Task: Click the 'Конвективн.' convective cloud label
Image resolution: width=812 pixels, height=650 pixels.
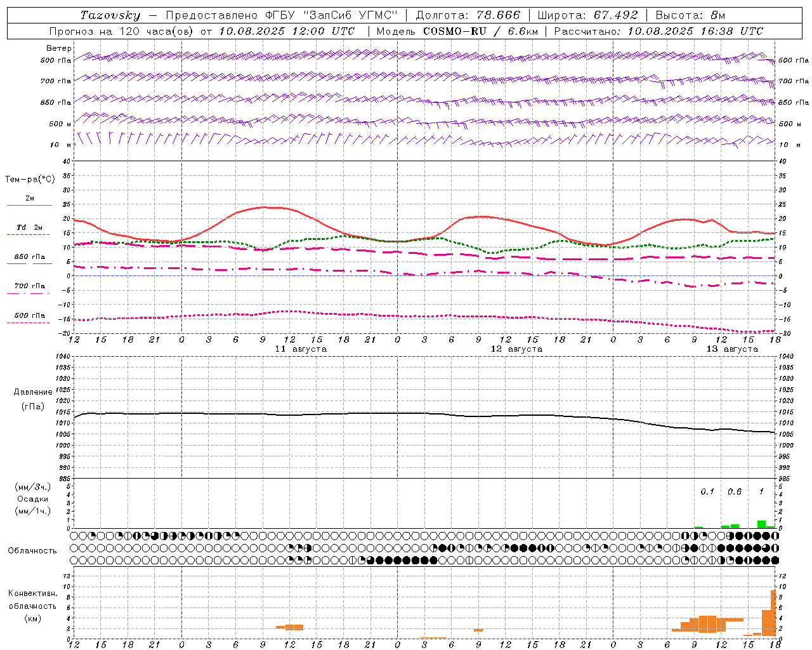Action: 33,594
